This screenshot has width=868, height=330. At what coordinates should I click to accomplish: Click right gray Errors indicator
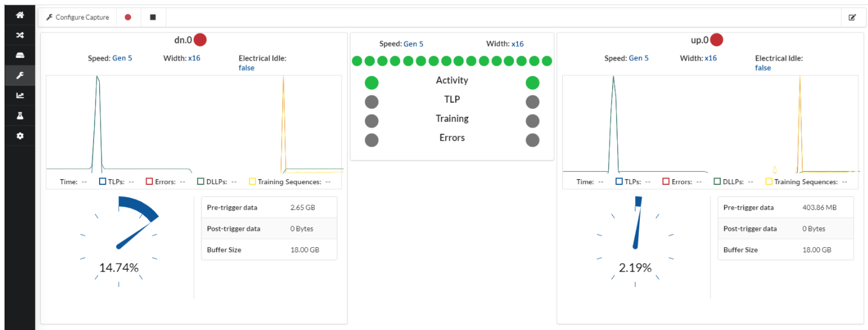tap(532, 140)
